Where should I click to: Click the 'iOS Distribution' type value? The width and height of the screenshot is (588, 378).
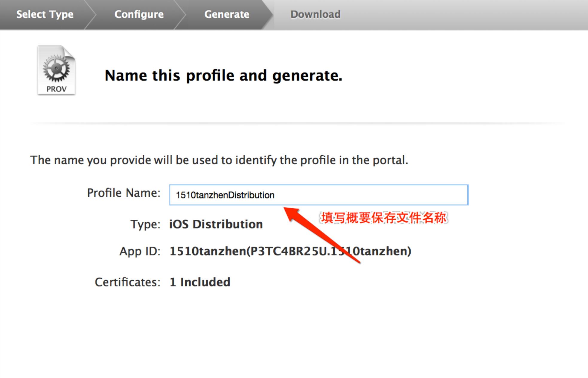[x=216, y=224]
